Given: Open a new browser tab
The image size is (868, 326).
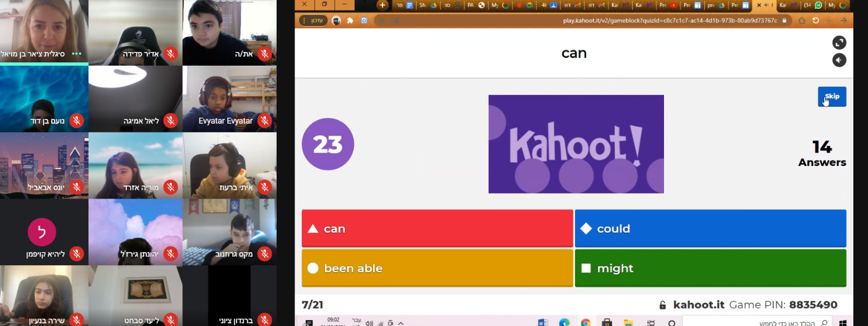Looking at the screenshot, I should [382, 5].
